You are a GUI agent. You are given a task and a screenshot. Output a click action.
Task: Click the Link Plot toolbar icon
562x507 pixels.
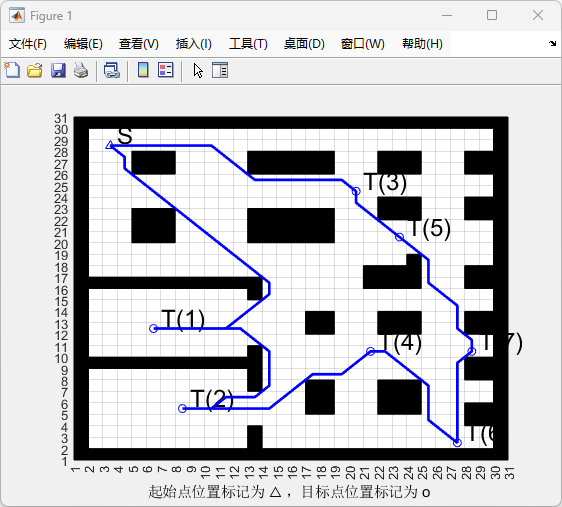[x=112, y=70]
